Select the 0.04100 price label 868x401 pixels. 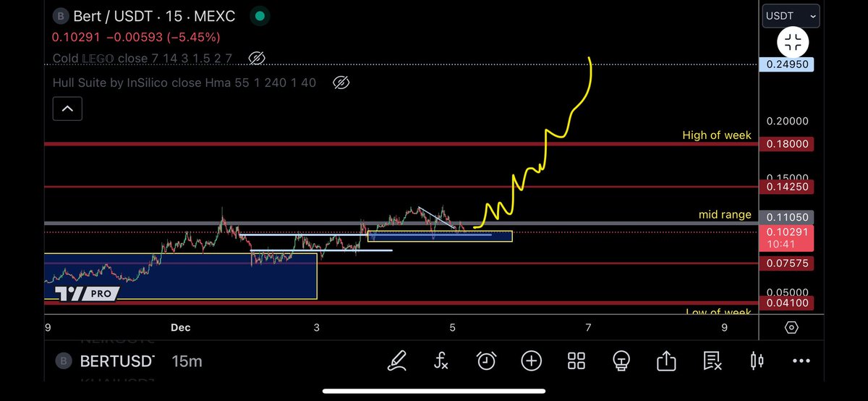(x=787, y=303)
